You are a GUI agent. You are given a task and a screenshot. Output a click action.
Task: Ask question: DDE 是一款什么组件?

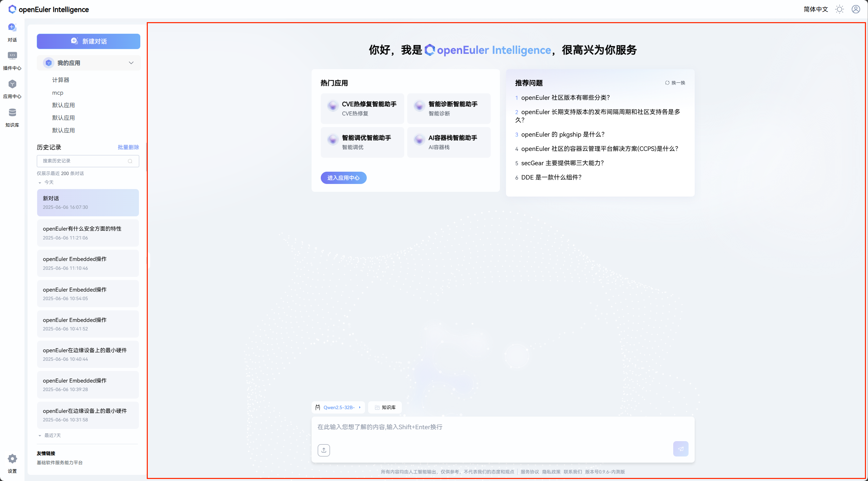551,177
